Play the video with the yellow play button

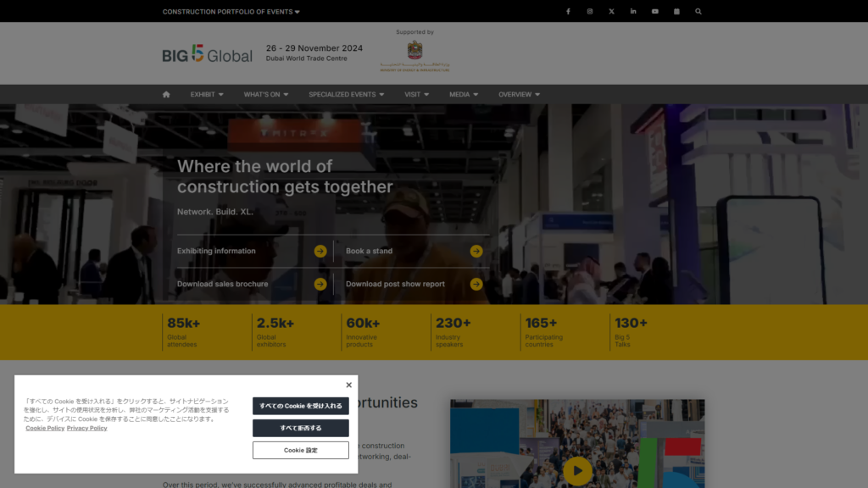[x=577, y=471]
